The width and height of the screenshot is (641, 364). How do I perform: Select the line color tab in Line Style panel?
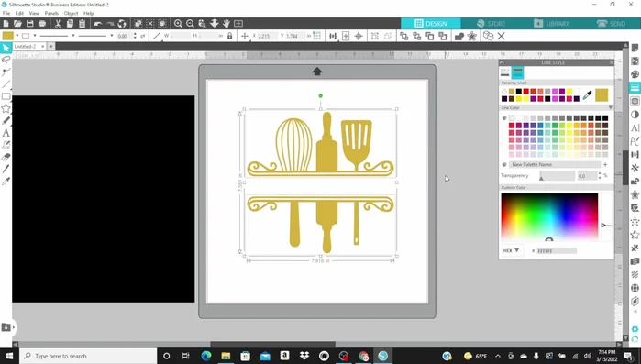[x=517, y=72]
